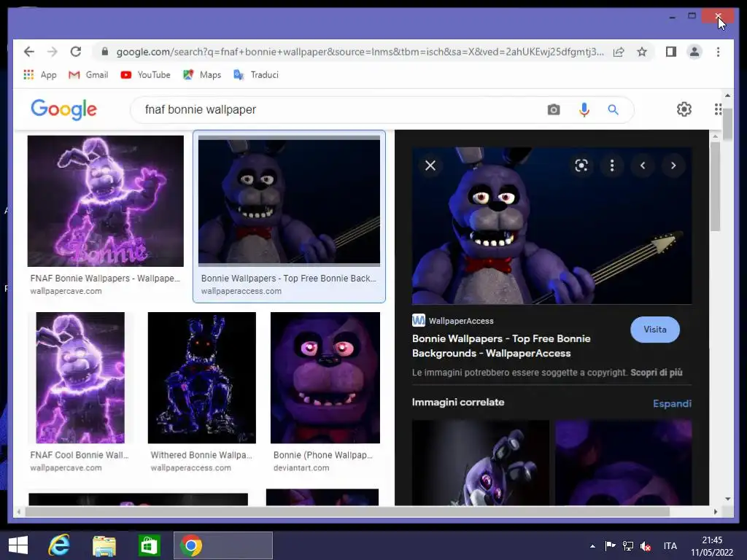The image size is (747, 560).
Task: Click the horizontal scrollbar at bottom
Action: point(347,512)
